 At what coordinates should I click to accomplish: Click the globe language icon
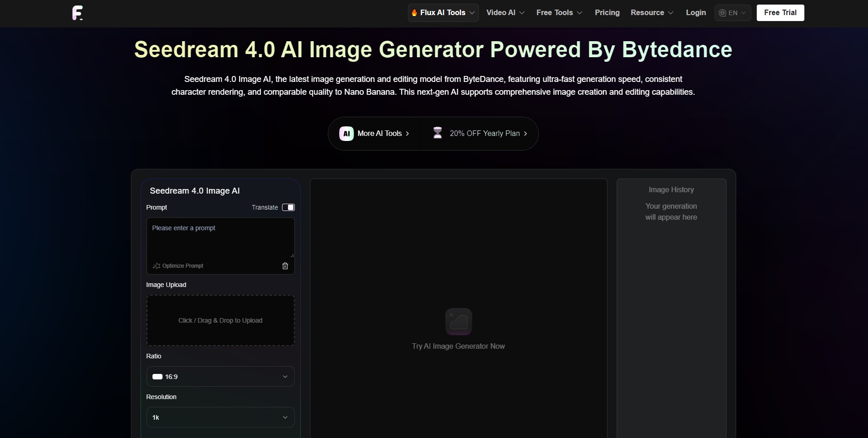(x=722, y=13)
